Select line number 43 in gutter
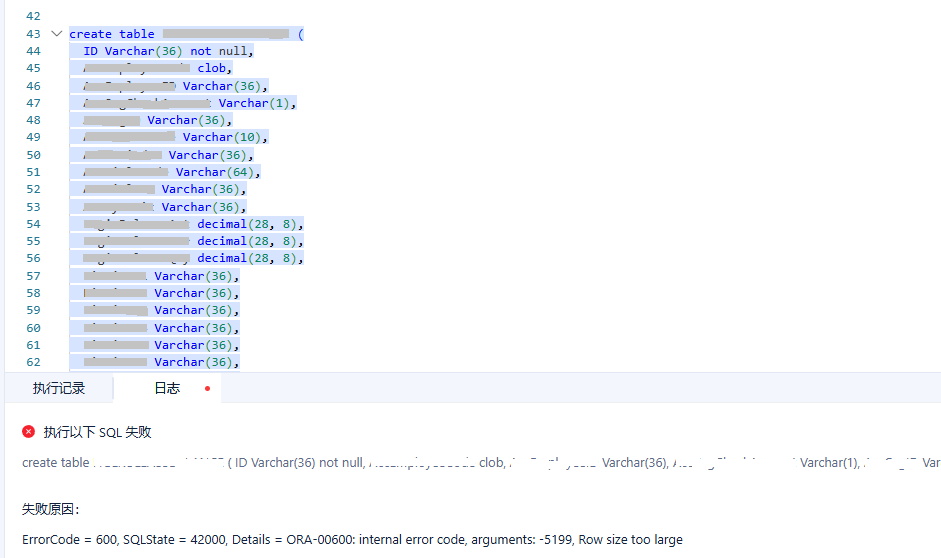Image resolution: width=941 pixels, height=558 pixels. pos(33,34)
